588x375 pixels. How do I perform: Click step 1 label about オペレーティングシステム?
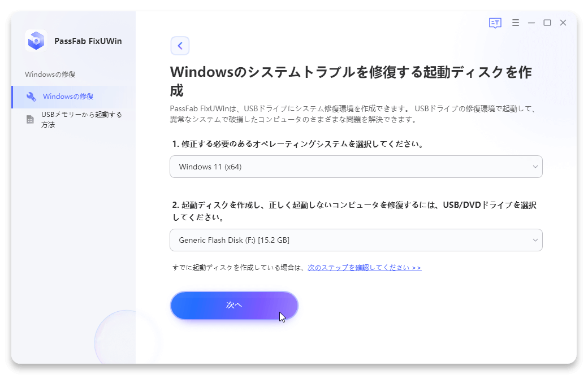coord(298,144)
